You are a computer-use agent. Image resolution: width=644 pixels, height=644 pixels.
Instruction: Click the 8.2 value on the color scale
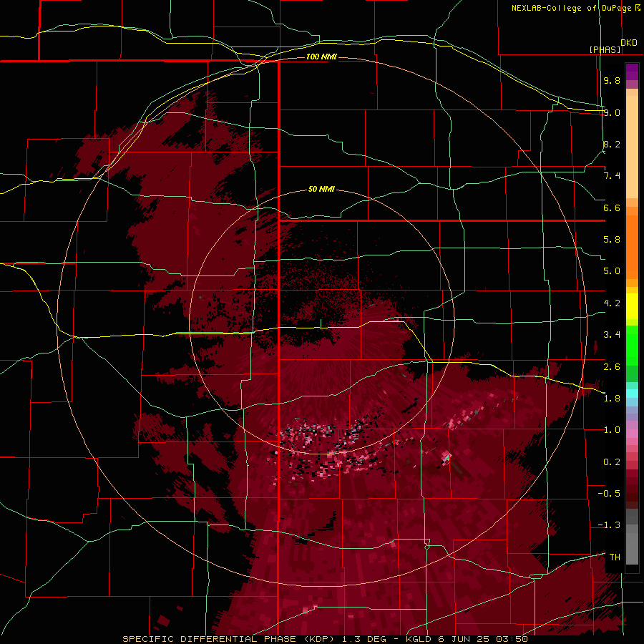tap(612, 144)
